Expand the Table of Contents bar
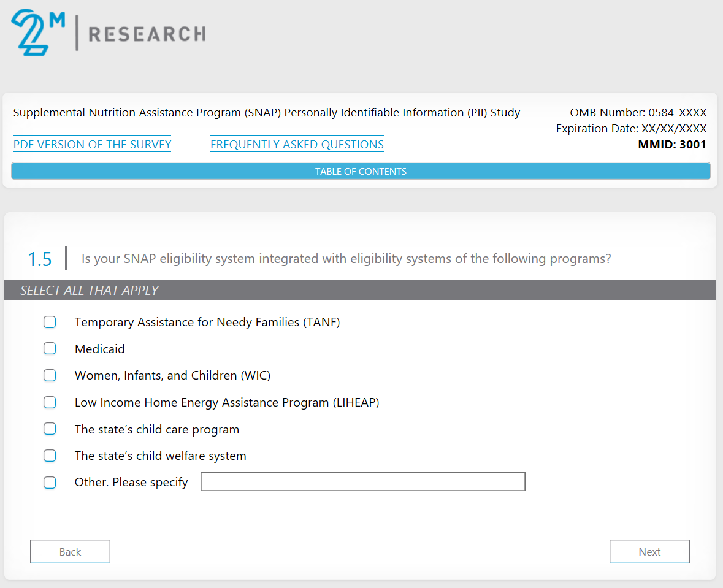Image resolution: width=723 pixels, height=588 pixels. tap(361, 172)
